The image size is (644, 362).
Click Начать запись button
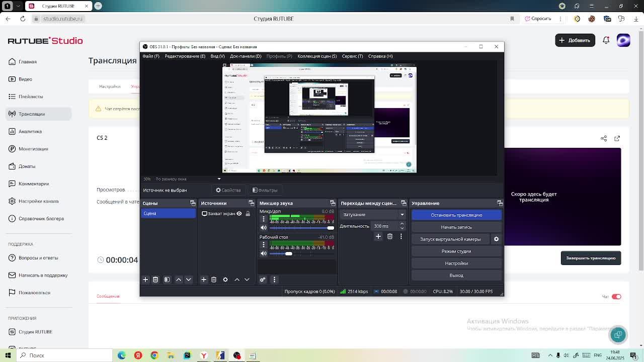click(456, 227)
